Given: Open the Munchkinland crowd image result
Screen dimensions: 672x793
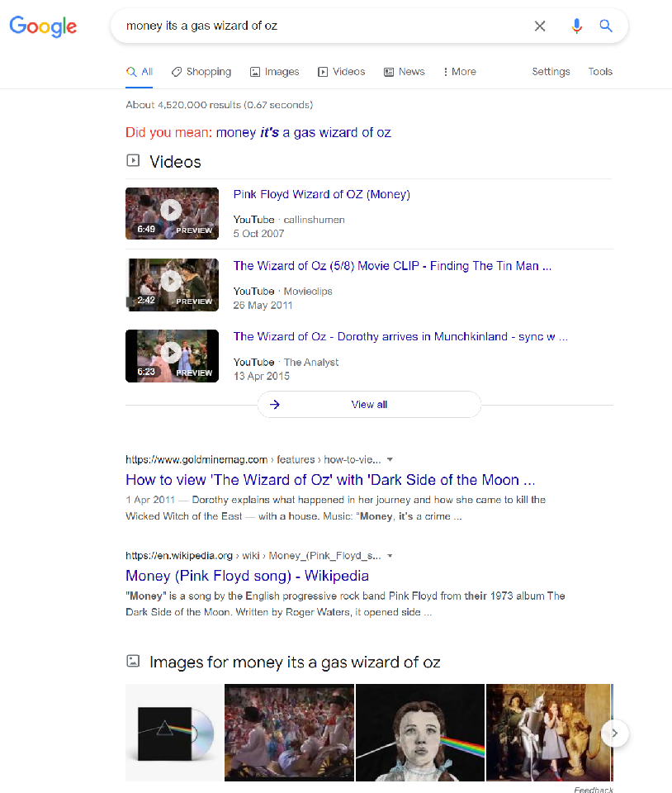Looking at the screenshot, I should pos(289,733).
